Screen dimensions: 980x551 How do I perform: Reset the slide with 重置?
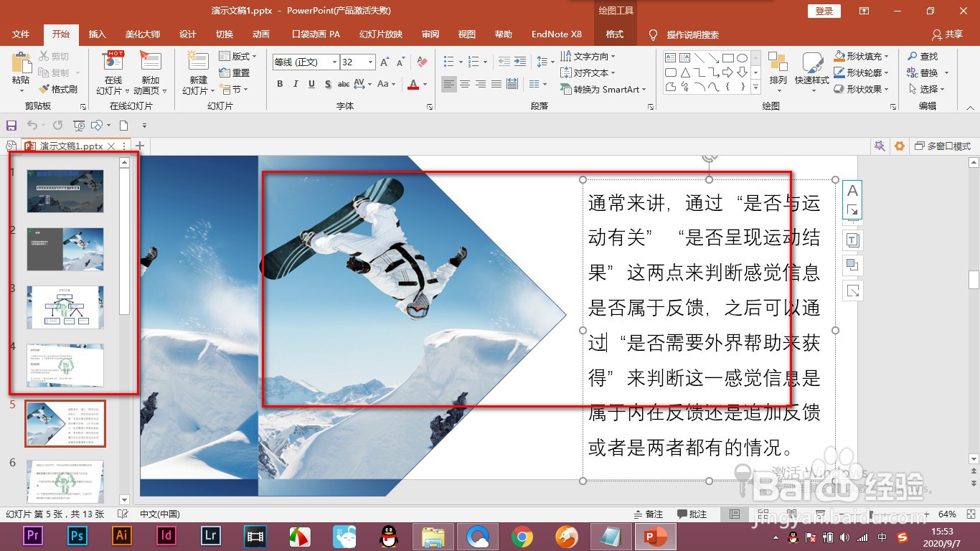pos(235,72)
